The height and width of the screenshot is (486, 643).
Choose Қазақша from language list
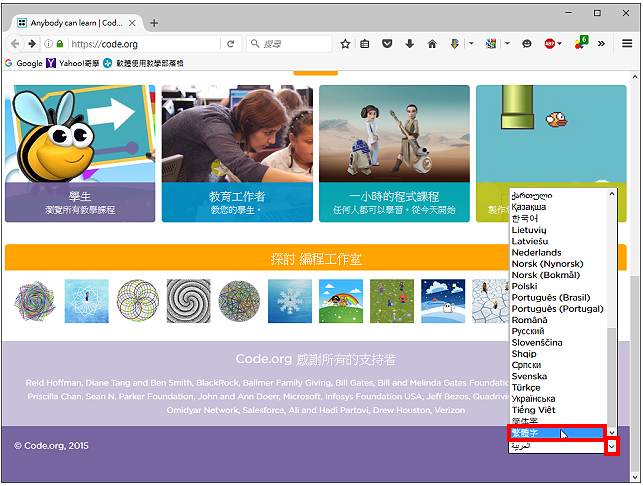[x=558, y=207]
